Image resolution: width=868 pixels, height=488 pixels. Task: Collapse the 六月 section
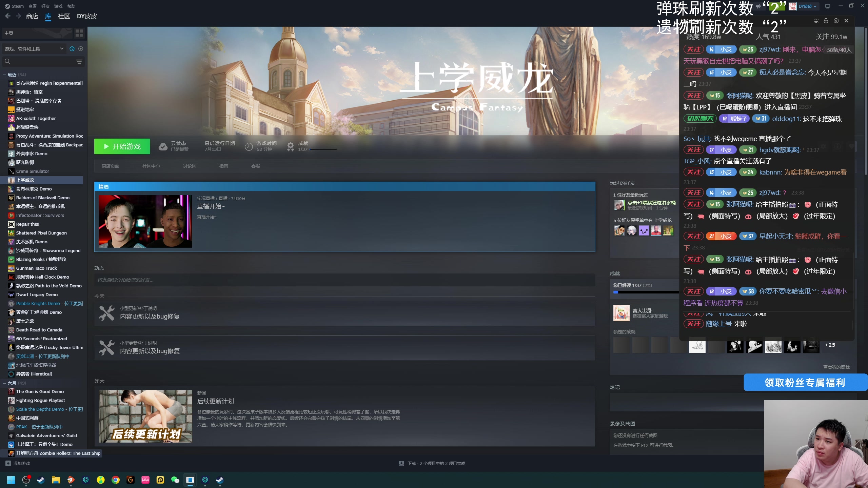(4, 383)
